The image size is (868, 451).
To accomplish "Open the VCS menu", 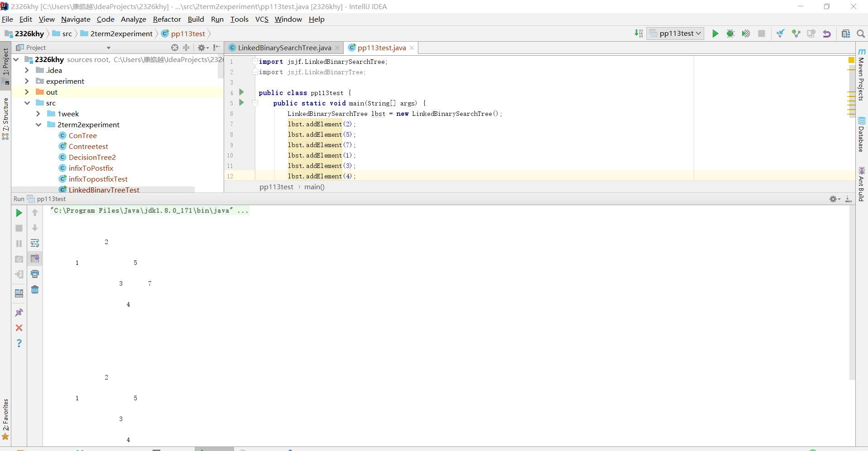I will click(x=262, y=19).
